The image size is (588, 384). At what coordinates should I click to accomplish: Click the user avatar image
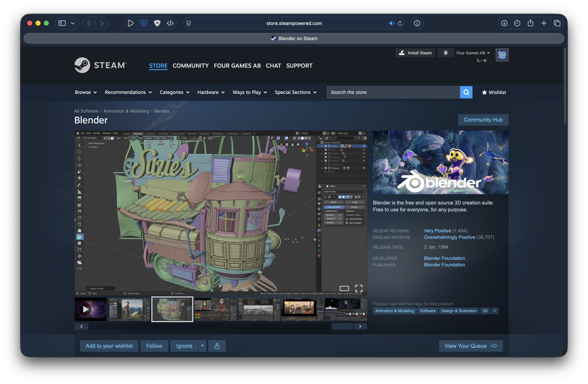[x=502, y=55]
